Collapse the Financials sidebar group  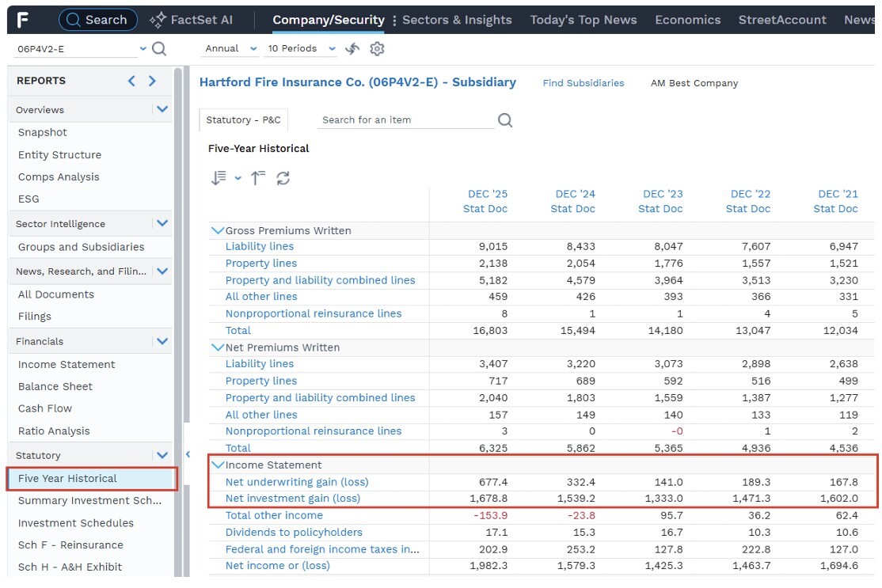click(x=162, y=341)
